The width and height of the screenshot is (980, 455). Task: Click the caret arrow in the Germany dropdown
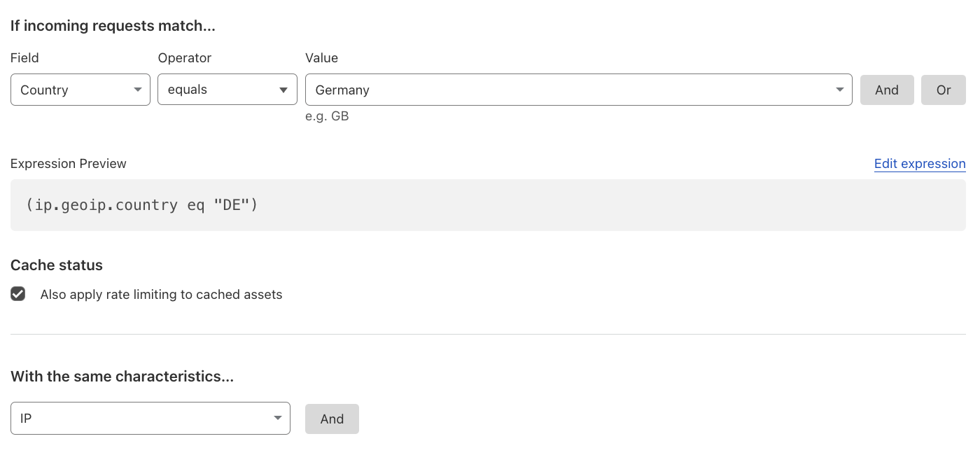point(839,90)
